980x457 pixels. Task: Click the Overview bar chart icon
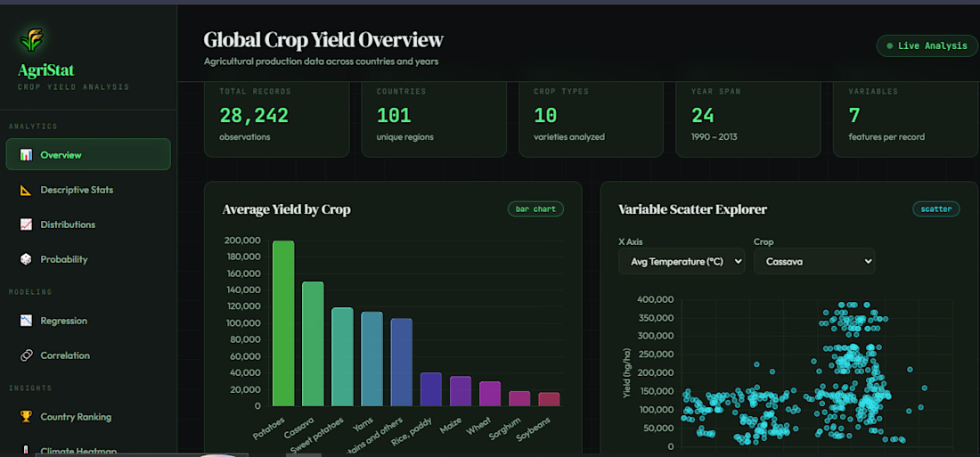click(x=26, y=155)
